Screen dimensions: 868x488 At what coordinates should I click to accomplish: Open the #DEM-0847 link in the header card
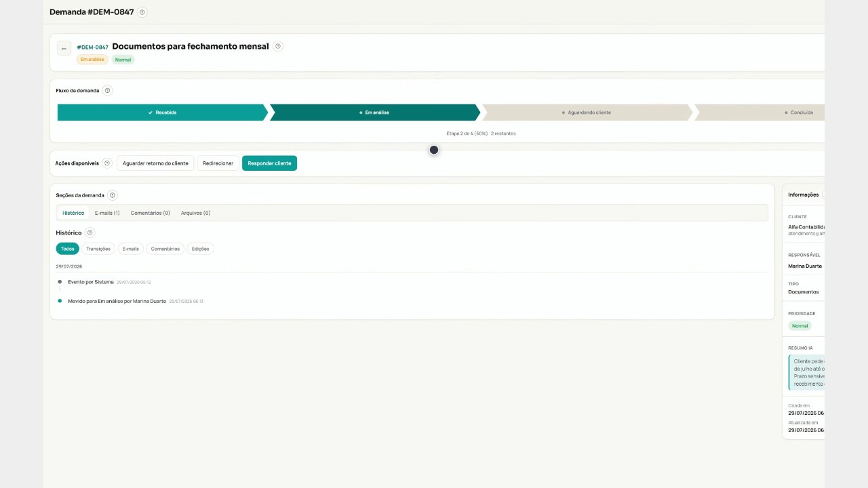92,47
